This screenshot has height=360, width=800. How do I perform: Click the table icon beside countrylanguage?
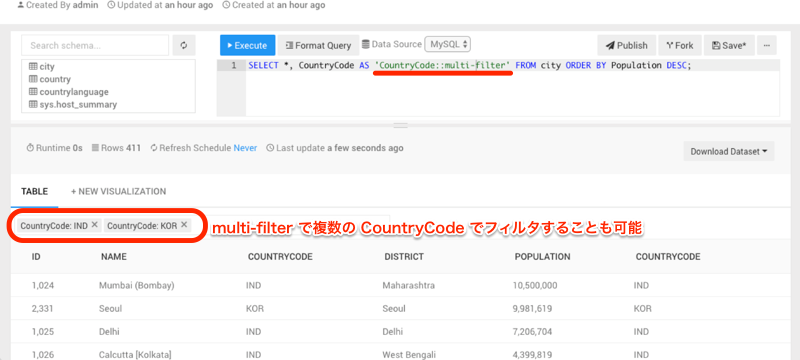33,92
